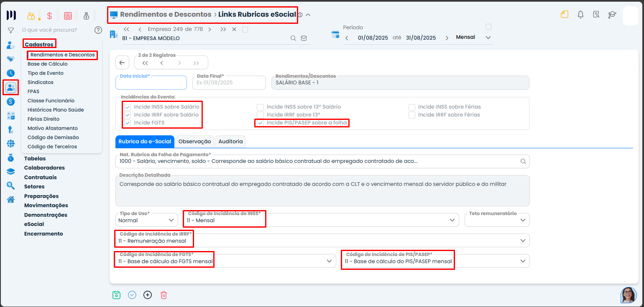Open the Mensal period type dropdown
The height and width of the screenshot is (307, 644).
tap(473, 38)
